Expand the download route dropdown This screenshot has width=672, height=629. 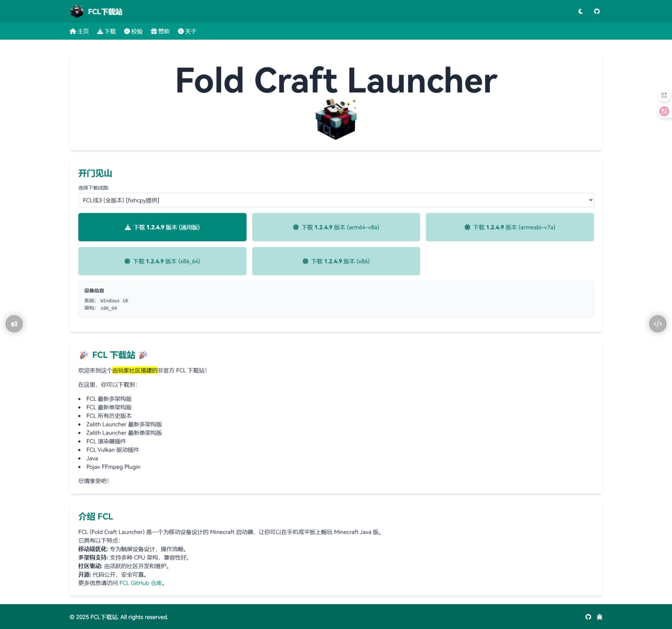pos(336,200)
